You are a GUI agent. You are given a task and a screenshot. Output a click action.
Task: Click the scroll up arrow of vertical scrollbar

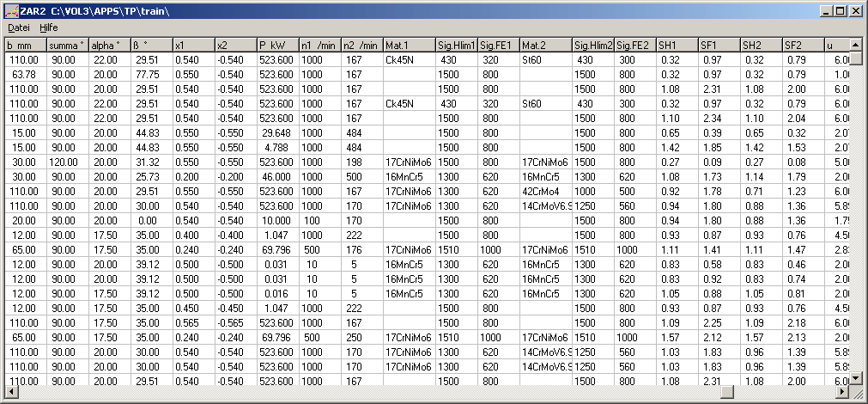[855, 44]
